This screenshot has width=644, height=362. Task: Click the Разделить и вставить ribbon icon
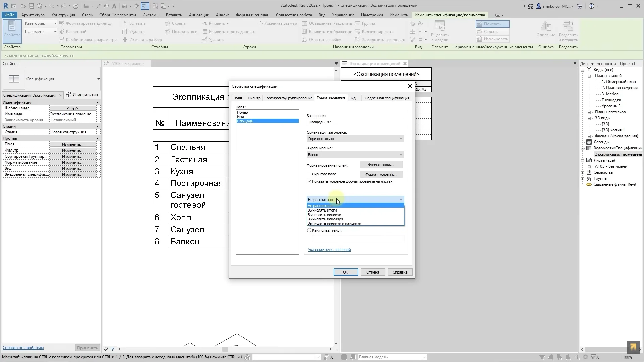(x=568, y=31)
